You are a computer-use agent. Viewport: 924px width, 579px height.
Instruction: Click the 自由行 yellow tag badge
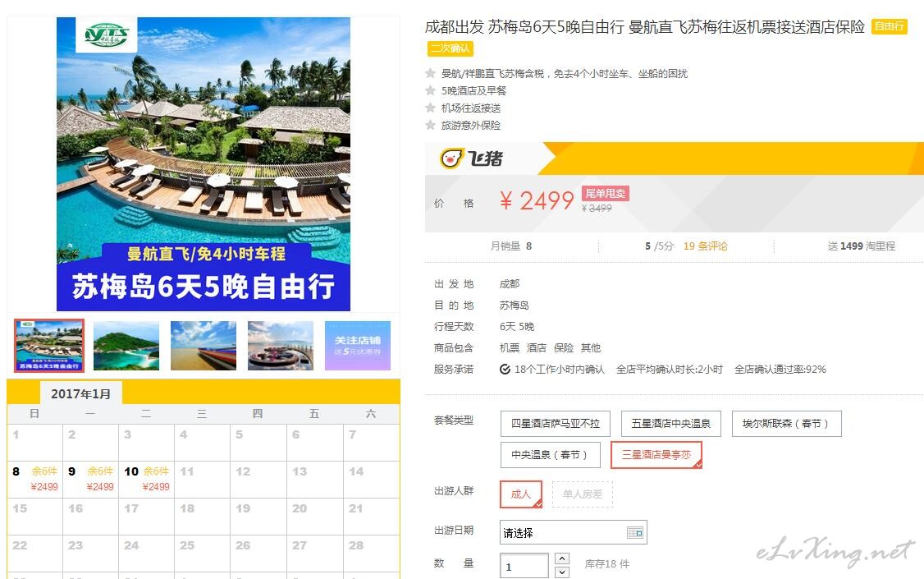pyautogui.click(x=890, y=26)
